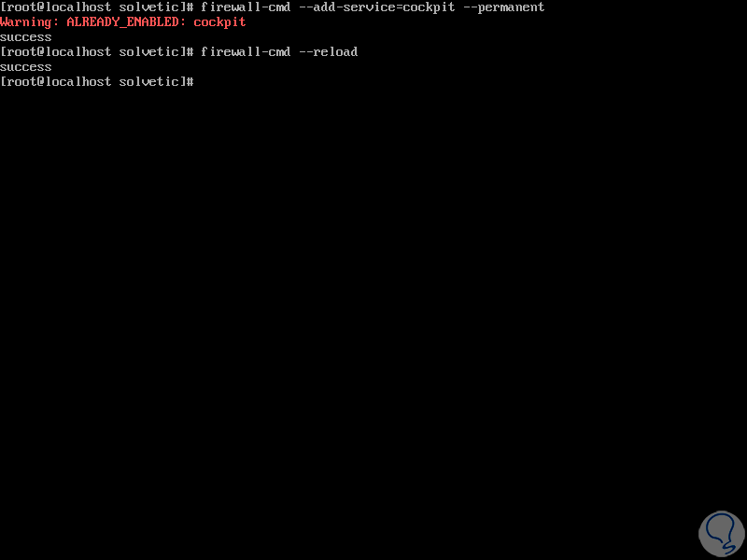Viewport: 747px width, 560px height.
Task: Click the hash symbol ending the last prompt
Action: 190,82
